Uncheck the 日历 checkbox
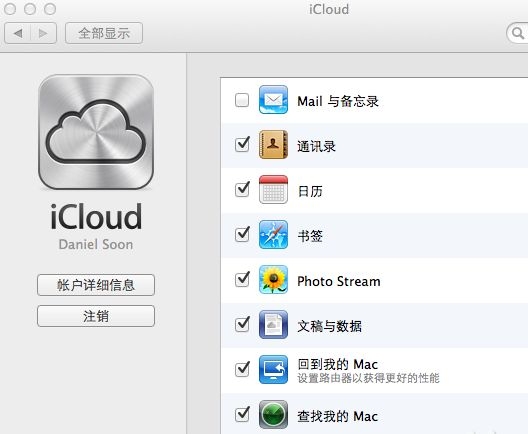The width and height of the screenshot is (528, 434). pyautogui.click(x=242, y=189)
